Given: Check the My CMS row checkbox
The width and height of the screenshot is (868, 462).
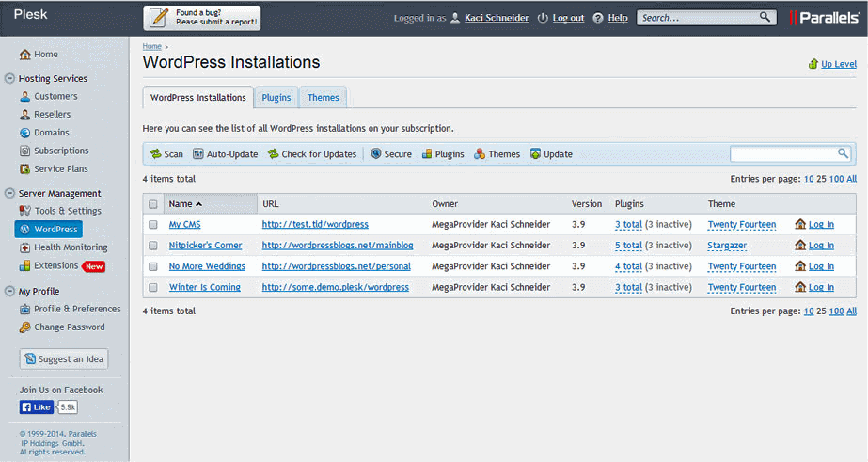Looking at the screenshot, I should coord(153,224).
